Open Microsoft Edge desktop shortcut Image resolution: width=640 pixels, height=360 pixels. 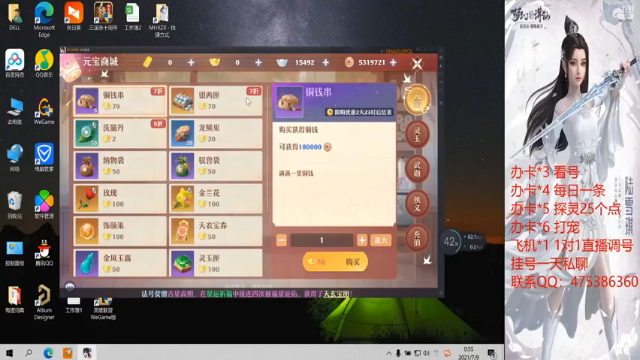click(44, 20)
